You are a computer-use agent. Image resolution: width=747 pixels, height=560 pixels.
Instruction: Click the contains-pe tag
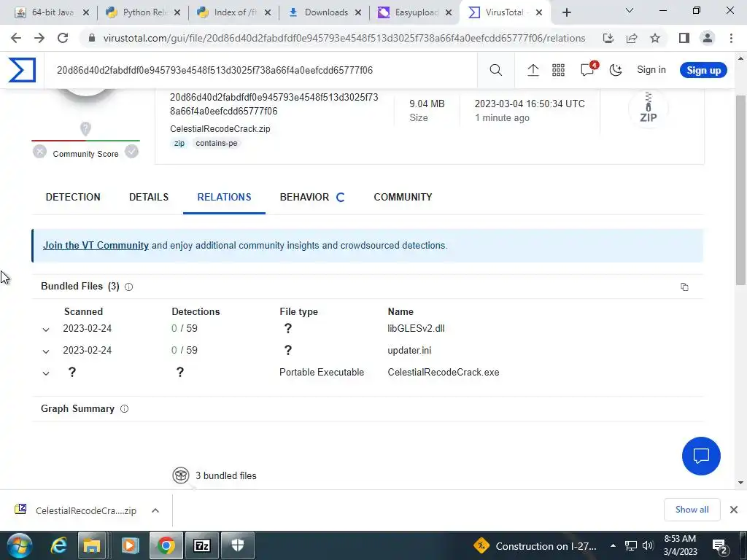click(x=216, y=143)
